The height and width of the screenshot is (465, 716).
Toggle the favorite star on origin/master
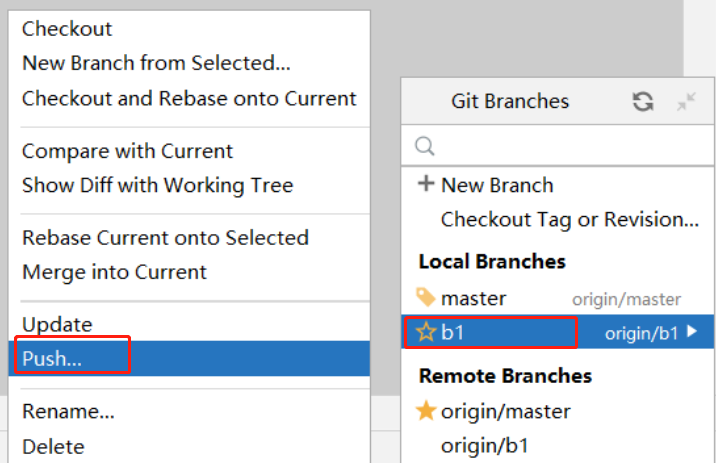click(426, 411)
